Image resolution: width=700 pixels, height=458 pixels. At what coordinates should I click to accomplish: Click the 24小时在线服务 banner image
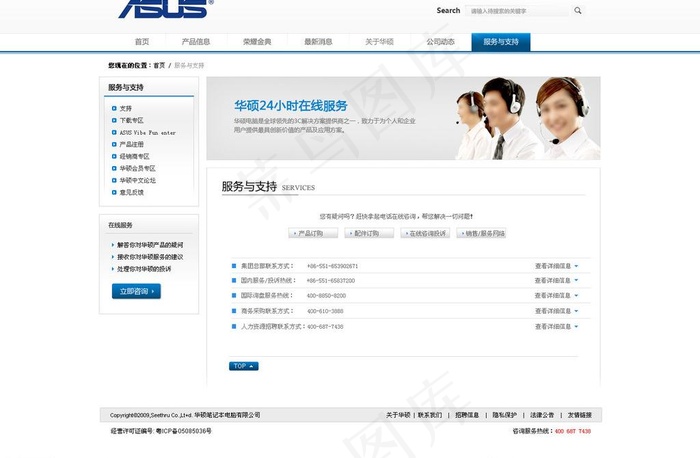(403, 118)
